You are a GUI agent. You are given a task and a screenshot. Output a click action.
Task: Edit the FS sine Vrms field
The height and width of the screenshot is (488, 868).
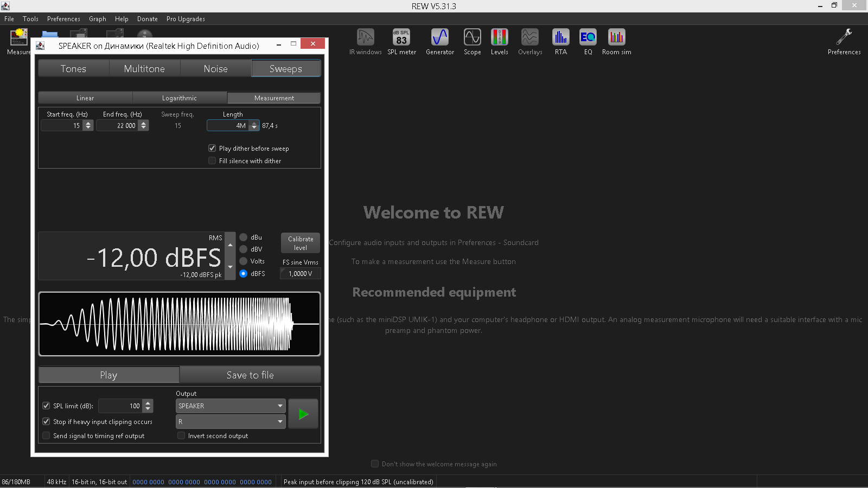pos(301,273)
